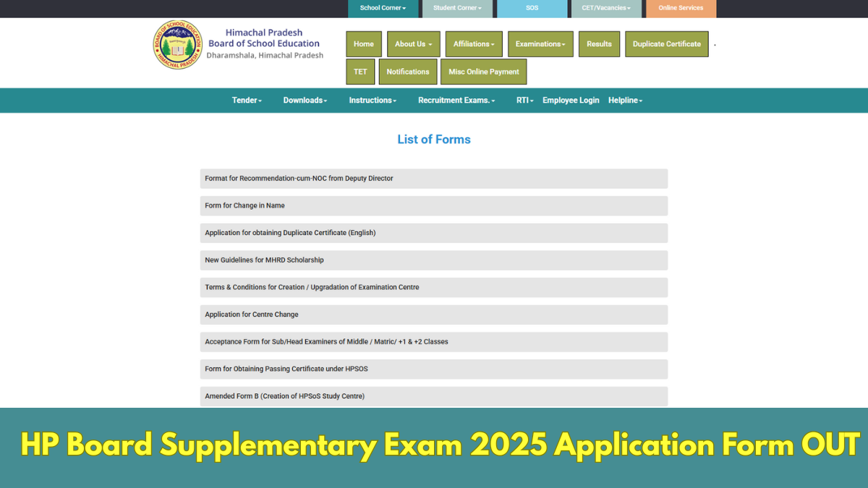Click the List of Forms heading
This screenshot has width=868, height=488.
(434, 140)
